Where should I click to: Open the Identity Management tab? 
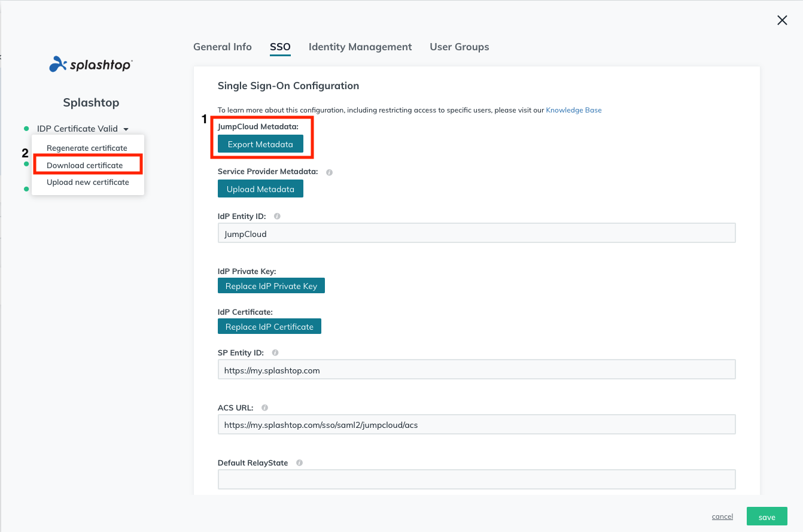point(360,47)
